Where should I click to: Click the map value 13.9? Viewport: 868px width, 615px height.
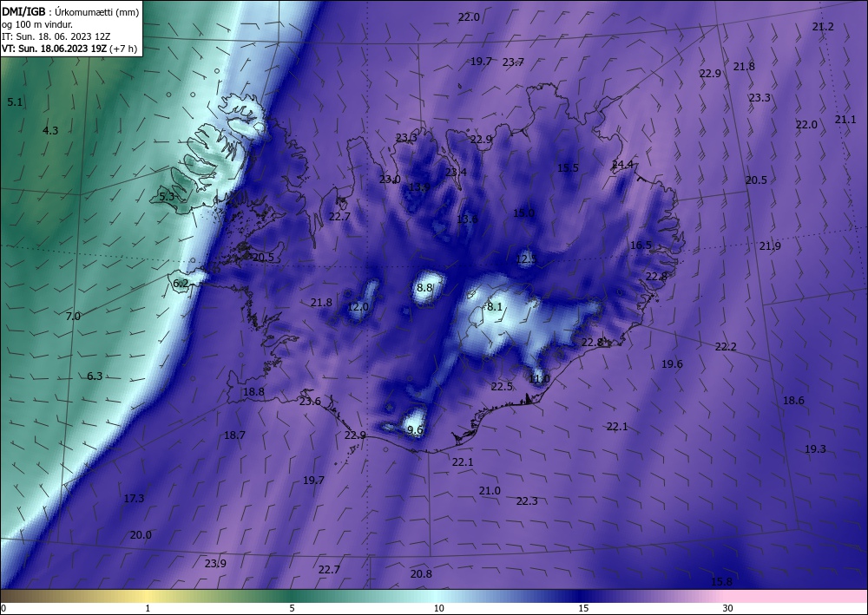coord(419,187)
